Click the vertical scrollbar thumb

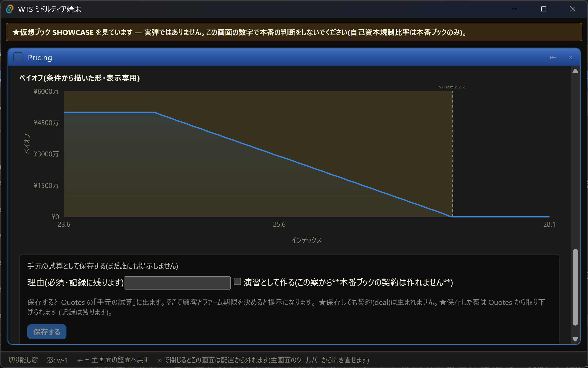coord(575,287)
